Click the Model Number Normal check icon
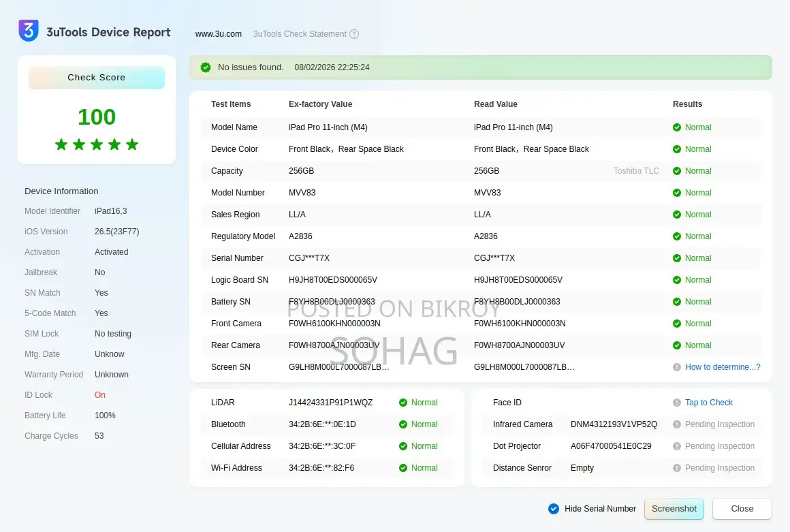 coord(677,193)
